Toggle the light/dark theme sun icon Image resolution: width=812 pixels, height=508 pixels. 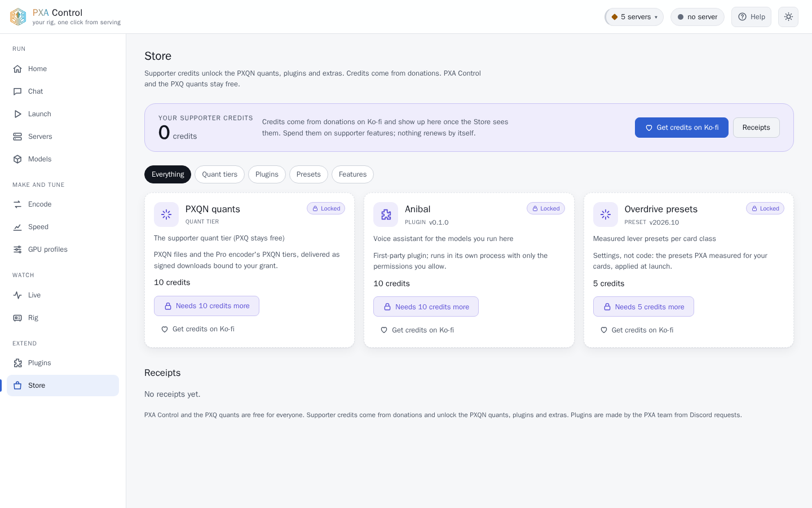tap(788, 17)
